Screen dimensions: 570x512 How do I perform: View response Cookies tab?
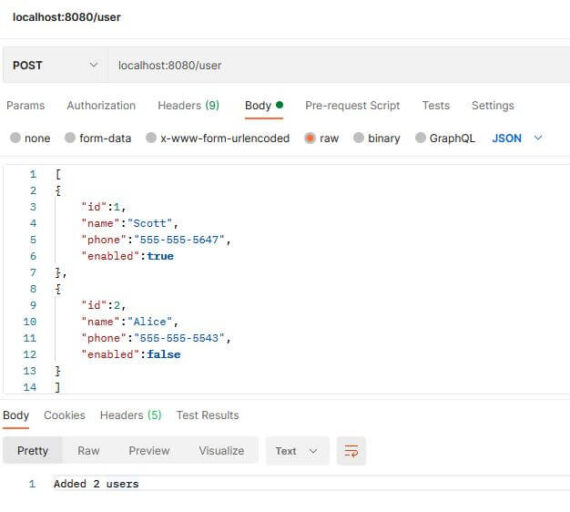click(x=64, y=415)
